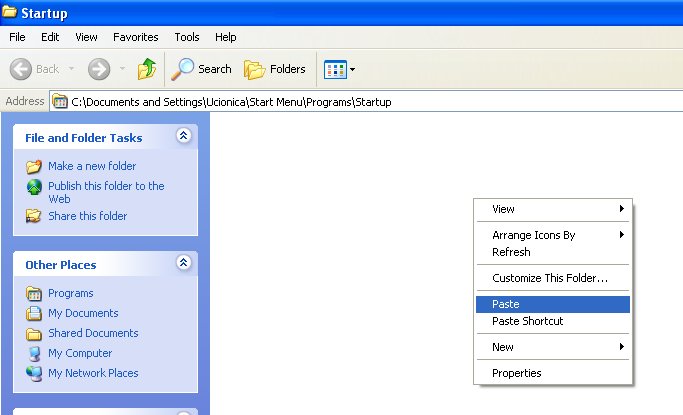
Task: Click the Views icon in toolbar
Action: [x=335, y=69]
